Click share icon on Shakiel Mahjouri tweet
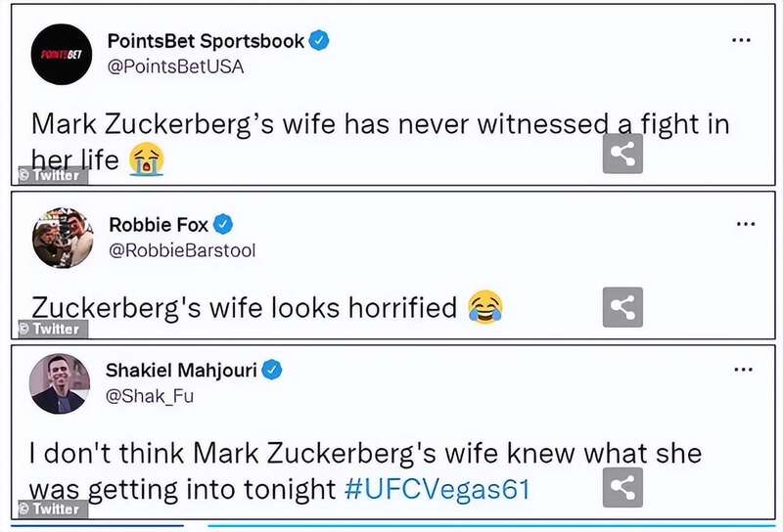The image size is (783, 532). [622, 487]
